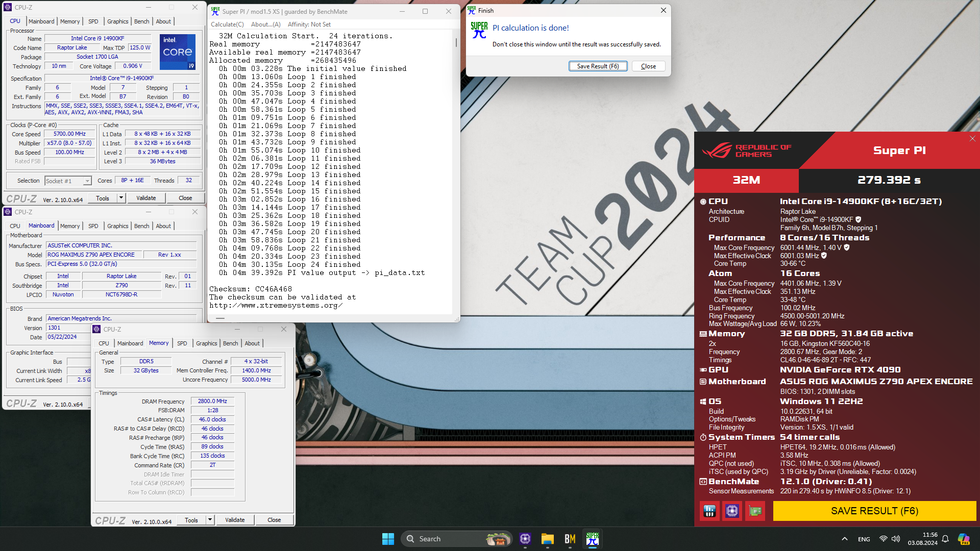Screen dimensions: 980x551
Task: Open GPU-Z via the green graphics card icon
Action: [755, 511]
